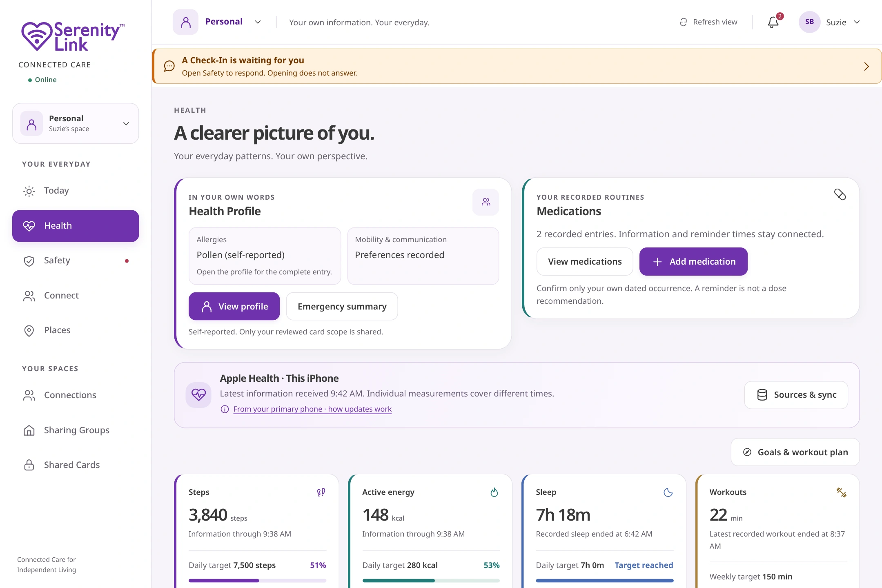Click the Steps 51% value
Image resolution: width=882 pixels, height=588 pixels.
pyautogui.click(x=318, y=566)
